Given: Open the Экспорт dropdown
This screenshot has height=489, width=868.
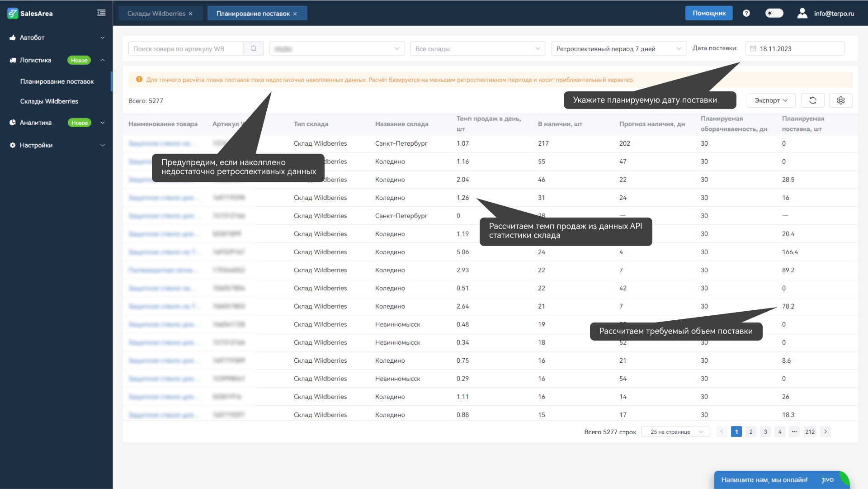Looking at the screenshot, I should [x=772, y=100].
